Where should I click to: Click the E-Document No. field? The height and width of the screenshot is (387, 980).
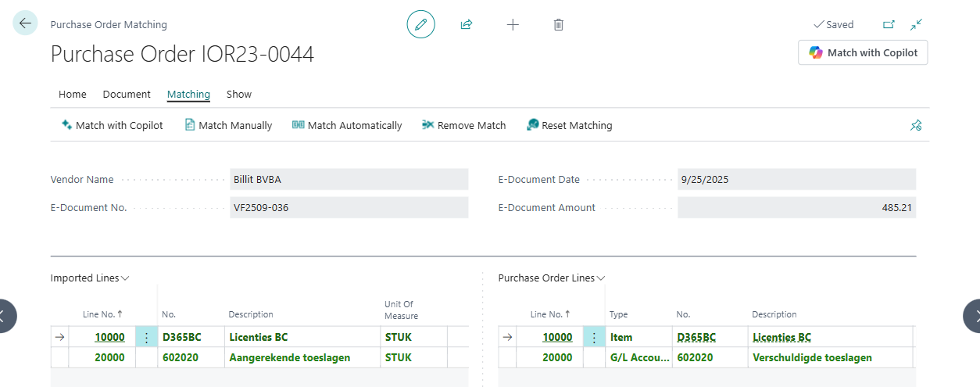click(349, 208)
